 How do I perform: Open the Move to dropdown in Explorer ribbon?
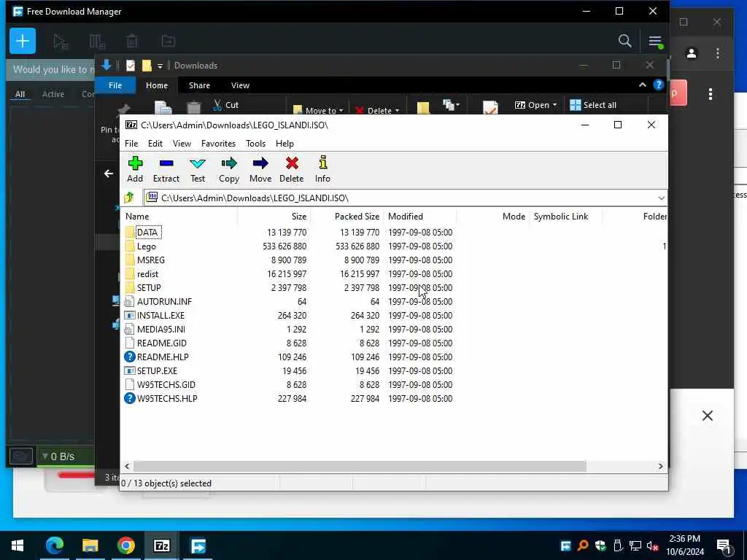click(x=318, y=110)
